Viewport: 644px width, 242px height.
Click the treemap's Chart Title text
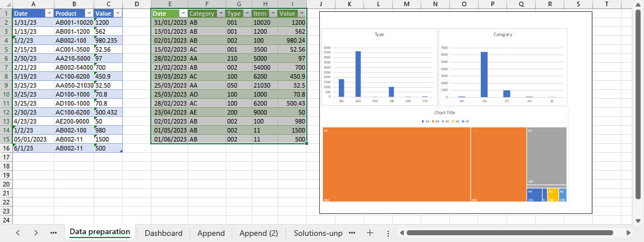click(445, 112)
